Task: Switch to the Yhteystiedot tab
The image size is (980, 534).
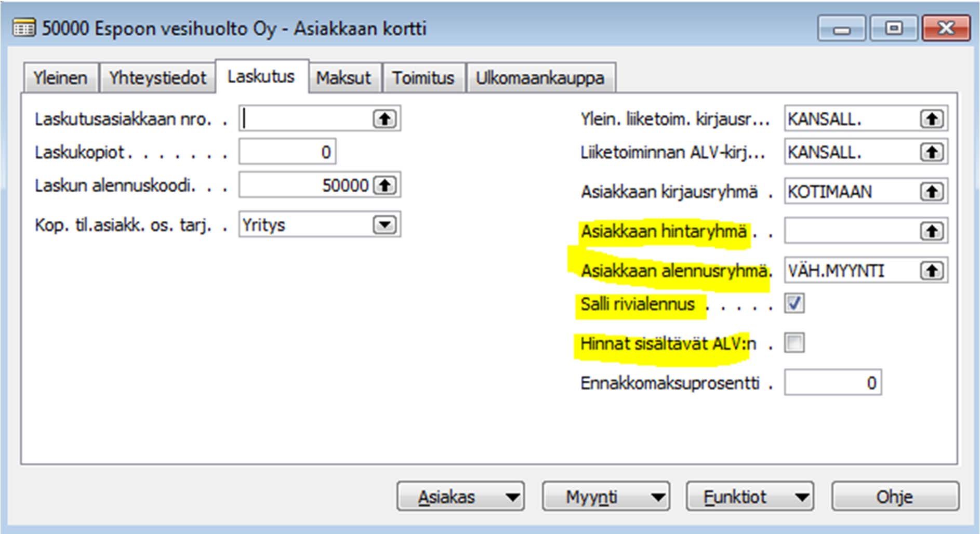Action: 157,78
